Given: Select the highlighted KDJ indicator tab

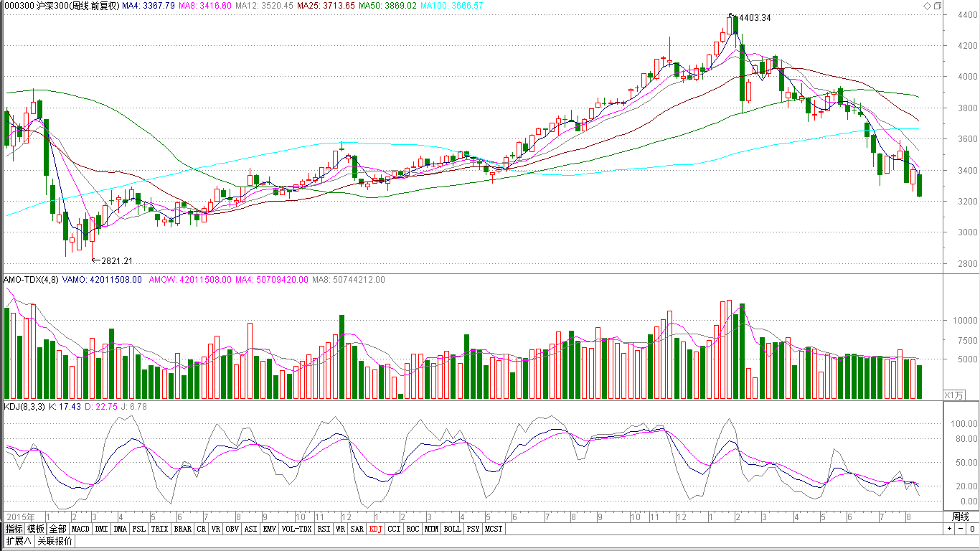Looking at the screenshot, I should 376,529.
